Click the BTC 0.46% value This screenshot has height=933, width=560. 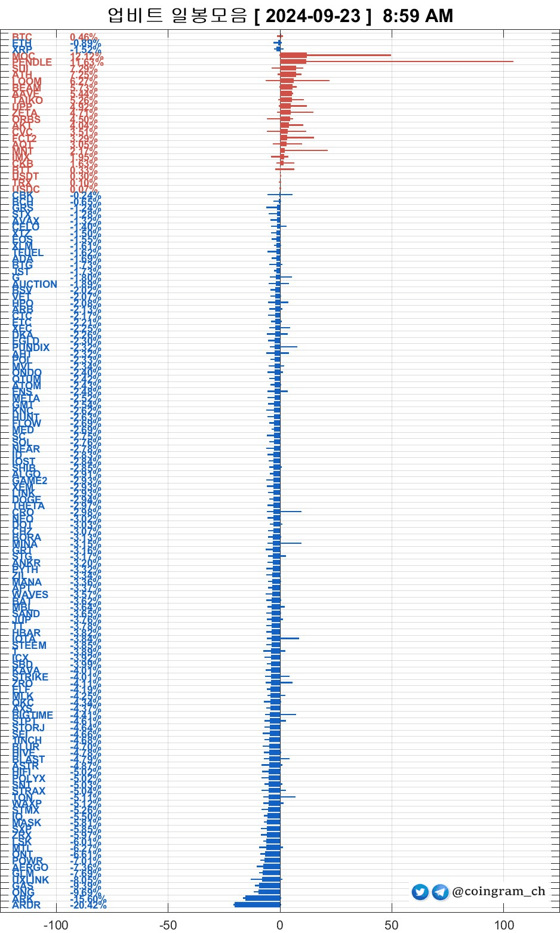click(x=84, y=37)
